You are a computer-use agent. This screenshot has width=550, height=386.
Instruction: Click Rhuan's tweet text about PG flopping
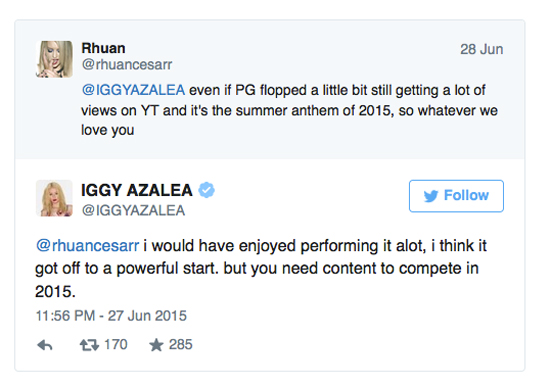tap(289, 110)
